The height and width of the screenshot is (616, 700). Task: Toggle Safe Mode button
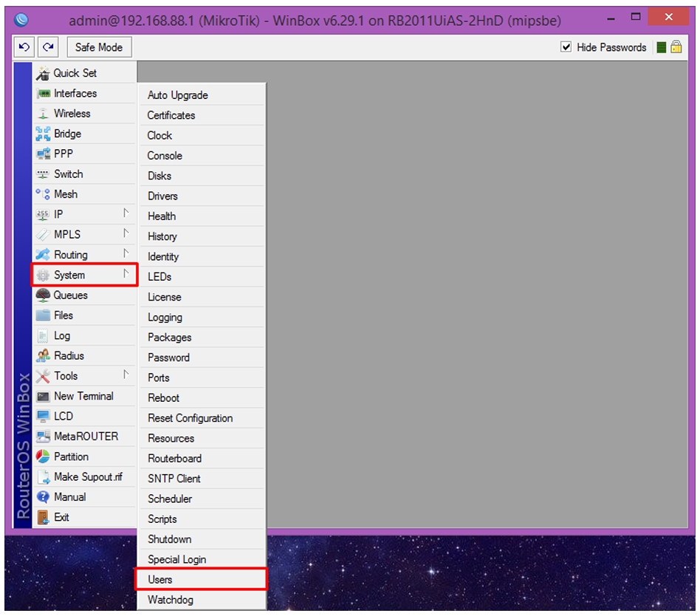click(99, 47)
